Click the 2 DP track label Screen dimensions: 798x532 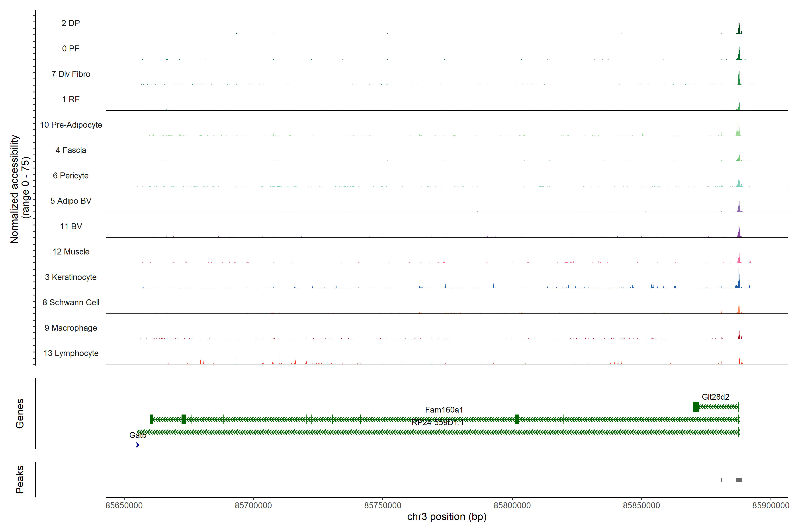(x=70, y=23)
